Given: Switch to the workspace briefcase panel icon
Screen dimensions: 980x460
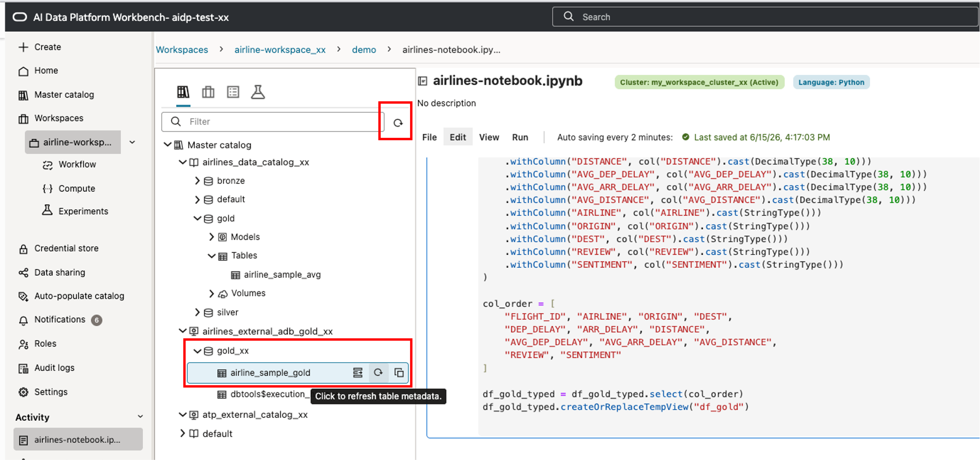Looking at the screenshot, I should (208, 92).
